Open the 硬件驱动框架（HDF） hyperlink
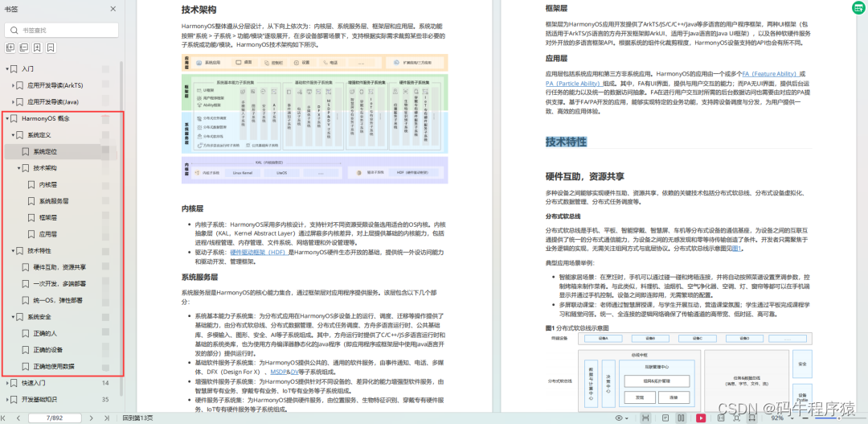This screenshot has height=424, width=868. (255, 252)
